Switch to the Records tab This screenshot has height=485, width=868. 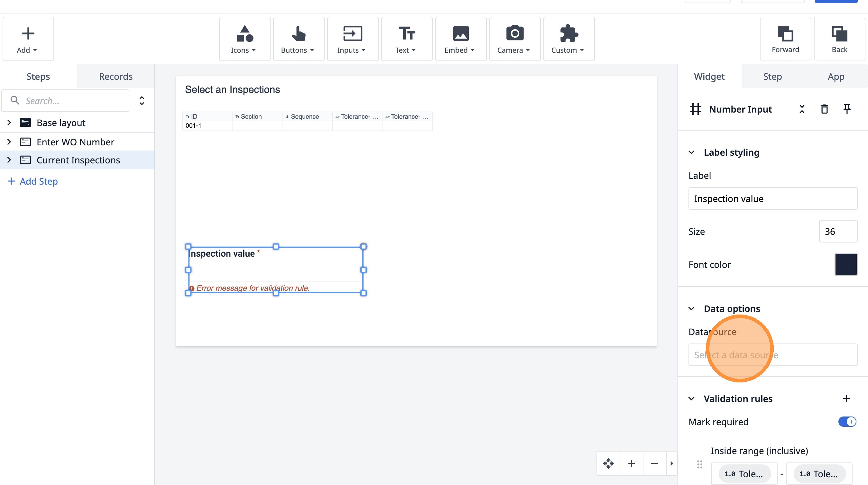pos(115,77)
